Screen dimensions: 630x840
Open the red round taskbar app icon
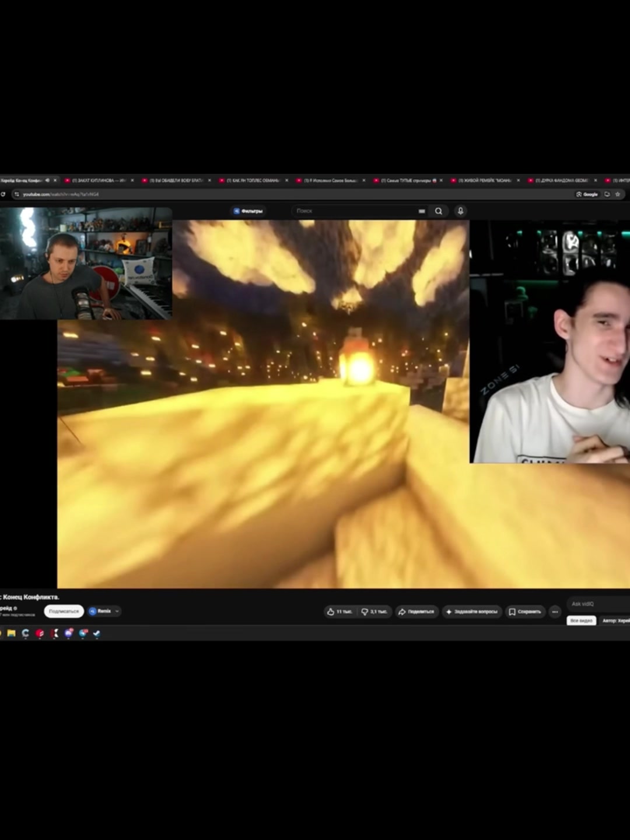click(x=40, y=633)
